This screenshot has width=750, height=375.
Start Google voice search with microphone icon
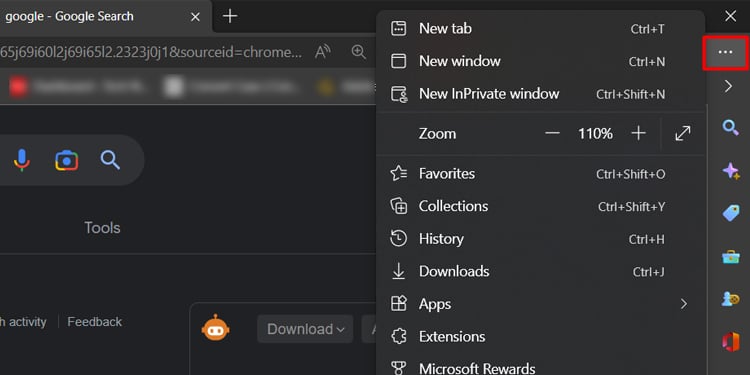click(x=22, y=160)
